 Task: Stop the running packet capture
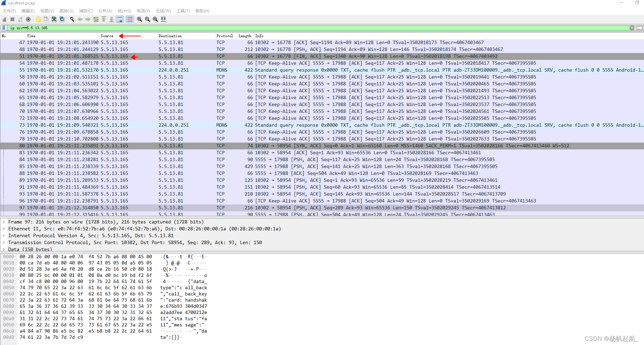[x=12, y=19]
